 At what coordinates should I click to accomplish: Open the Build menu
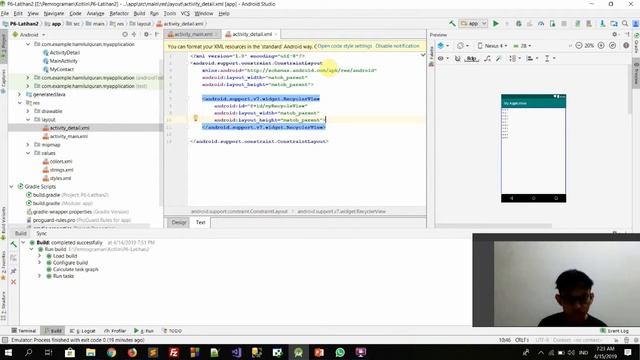(x=139, y=13)
